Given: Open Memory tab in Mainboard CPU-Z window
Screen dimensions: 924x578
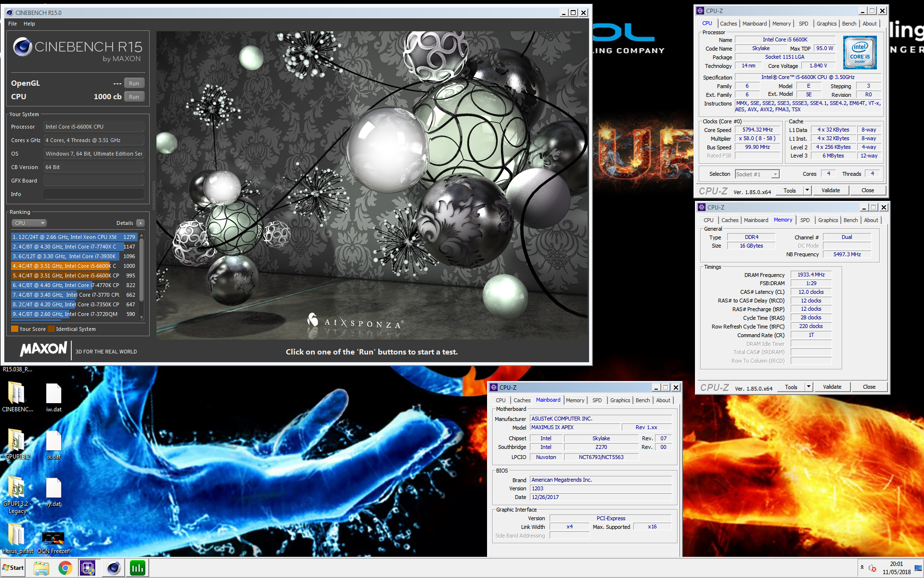Looking at the screenshot, I should [x=575, y=400].
